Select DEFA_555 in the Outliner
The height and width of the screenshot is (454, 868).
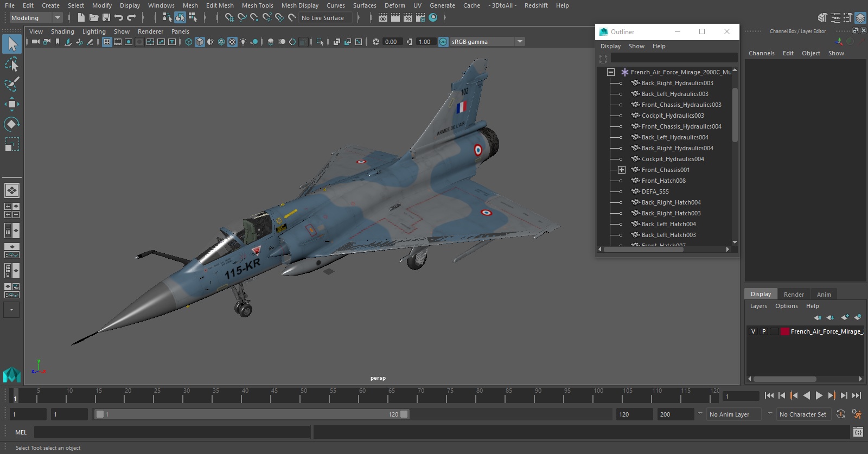tap(655, 191)
